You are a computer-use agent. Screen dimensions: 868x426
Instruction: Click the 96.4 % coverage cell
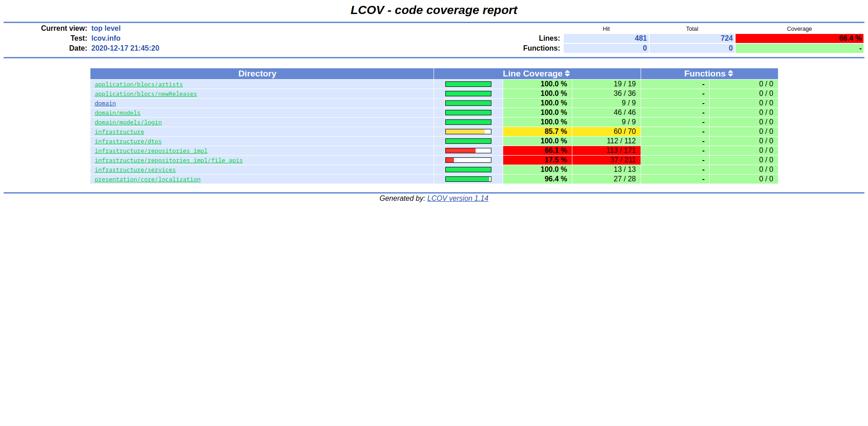tap(538, 179)
